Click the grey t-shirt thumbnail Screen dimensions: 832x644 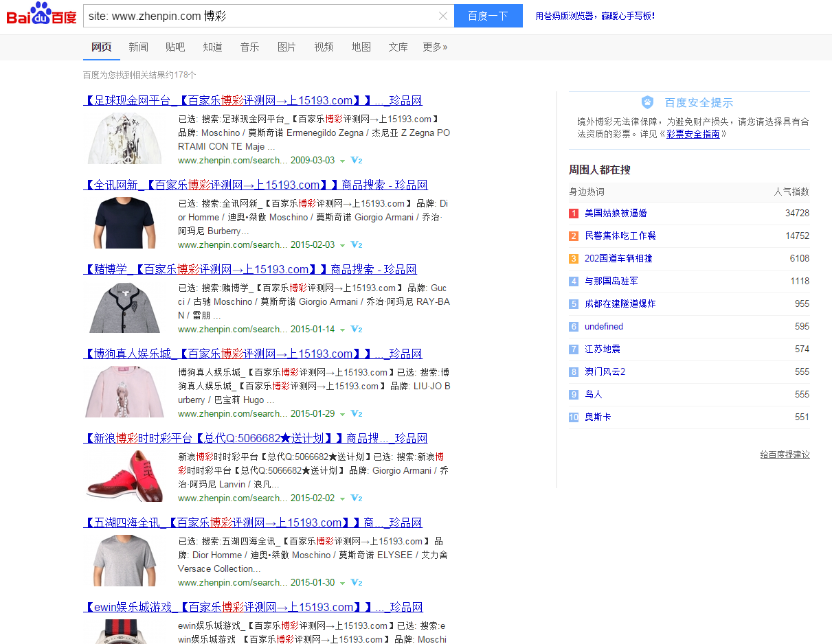(124, 561)
